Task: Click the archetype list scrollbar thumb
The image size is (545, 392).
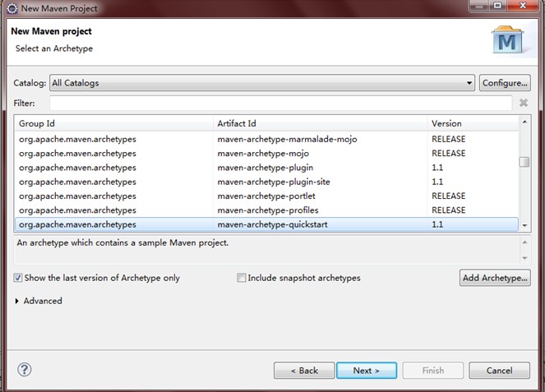Action: click(524, 162)
